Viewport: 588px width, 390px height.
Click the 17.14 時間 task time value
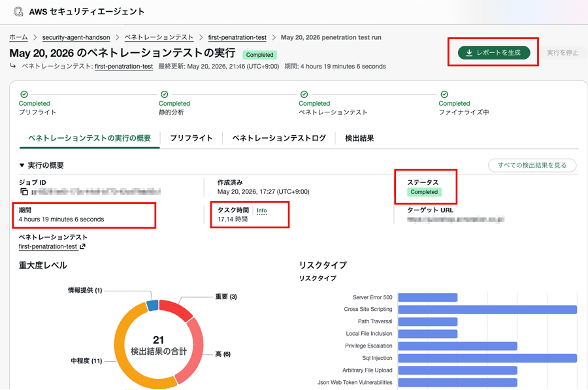[233, 219]
